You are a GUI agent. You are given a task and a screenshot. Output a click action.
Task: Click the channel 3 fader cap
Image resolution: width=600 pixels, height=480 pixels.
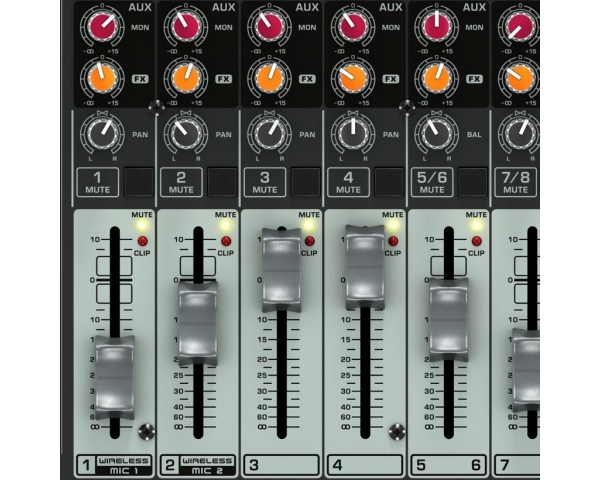282,270
